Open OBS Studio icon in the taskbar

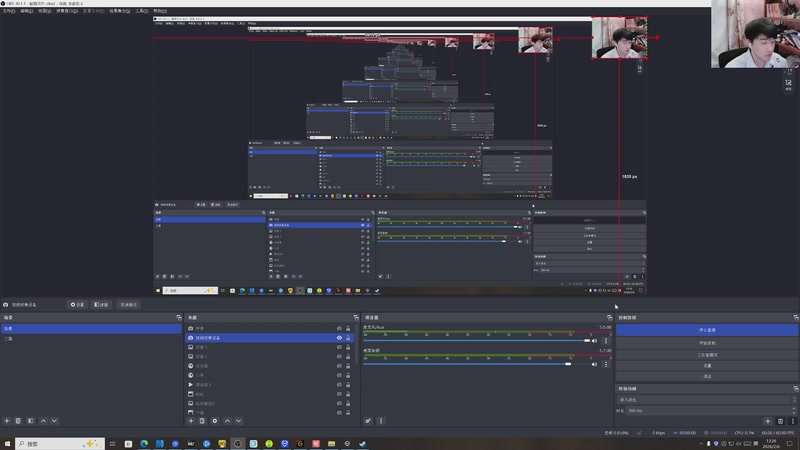[238, 444]
